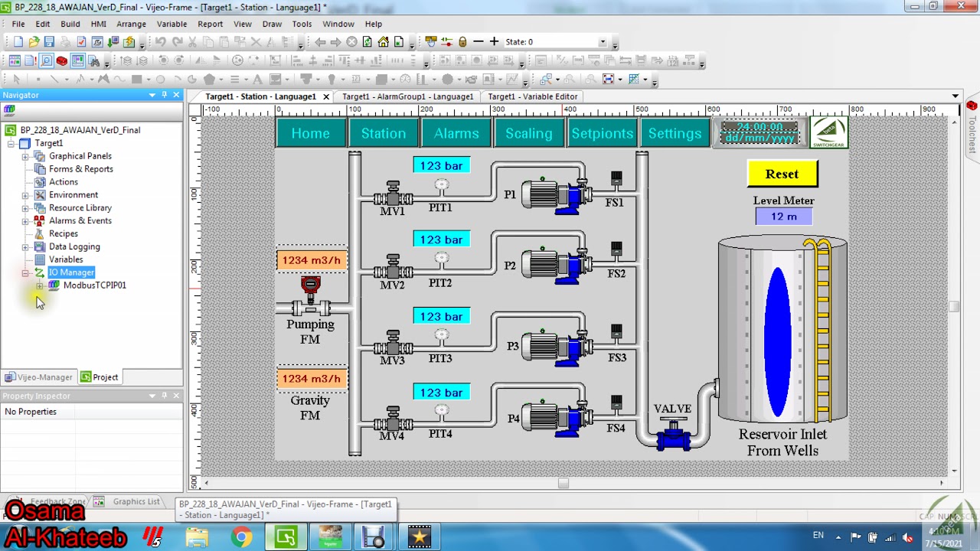Expand the Graphical Panels node
This screenshot has width=980, height=551.
[x=25, y=156]
